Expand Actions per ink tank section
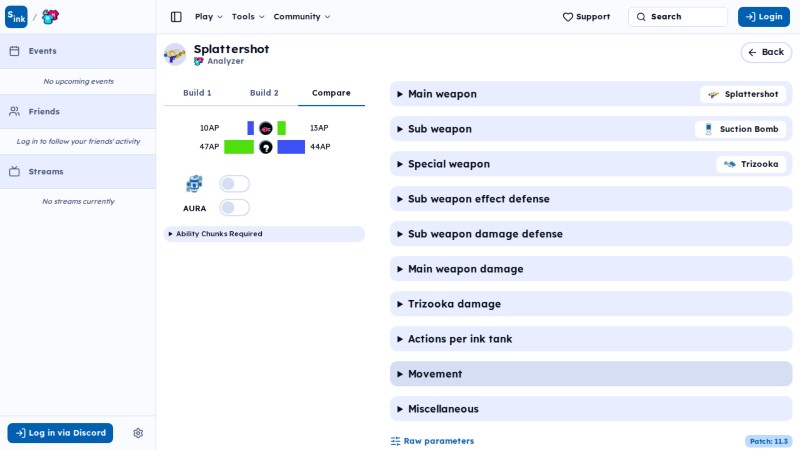 (591, 339)
